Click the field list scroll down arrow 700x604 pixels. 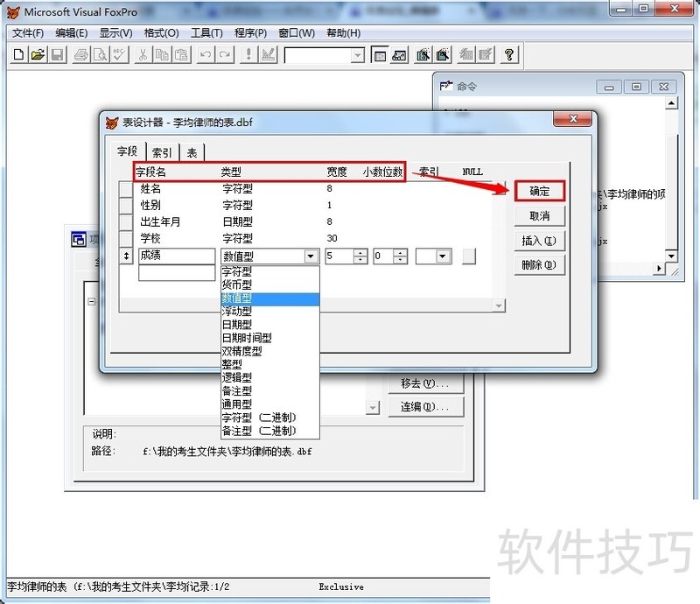(499, 306)
